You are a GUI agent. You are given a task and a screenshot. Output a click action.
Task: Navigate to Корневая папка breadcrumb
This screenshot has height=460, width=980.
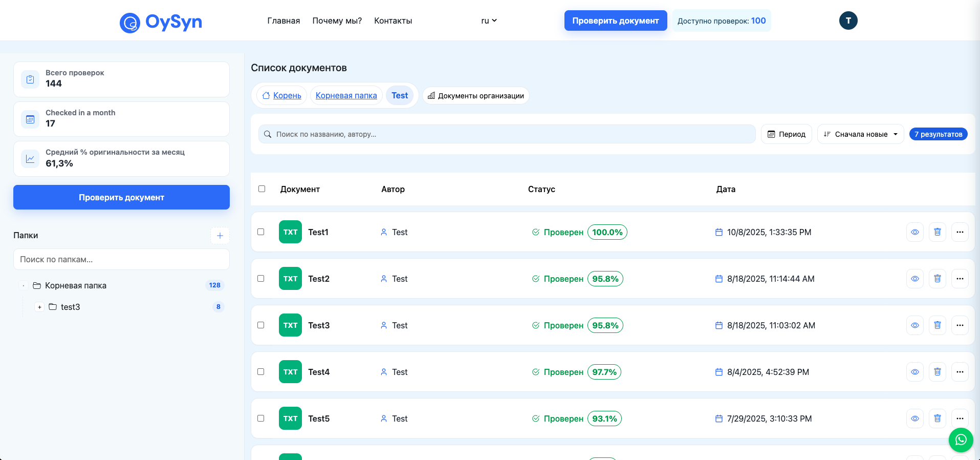coord(346,95)
